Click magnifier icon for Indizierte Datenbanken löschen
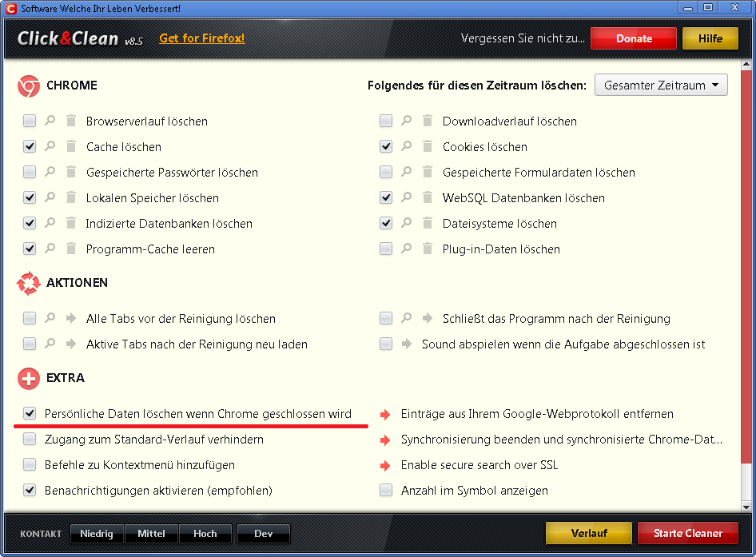This screenshot has width=756, height=557. (50, 223)
